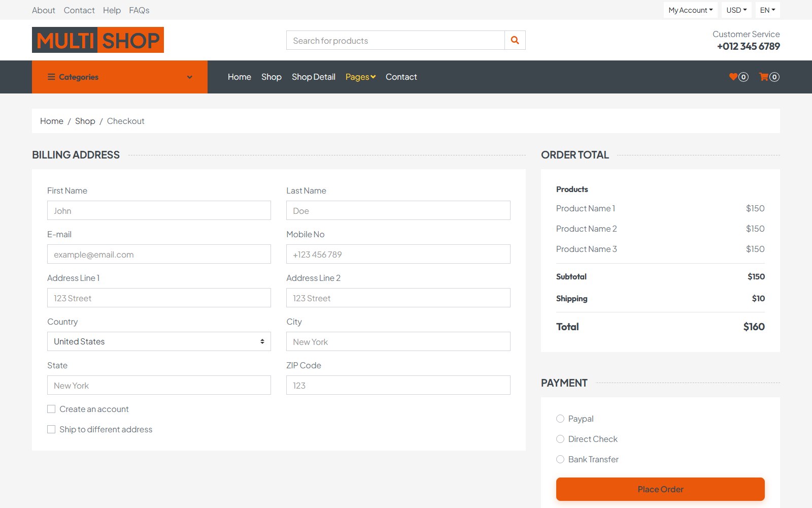Focus the E-mail input field
812x508 pixels.
point(159,254)
